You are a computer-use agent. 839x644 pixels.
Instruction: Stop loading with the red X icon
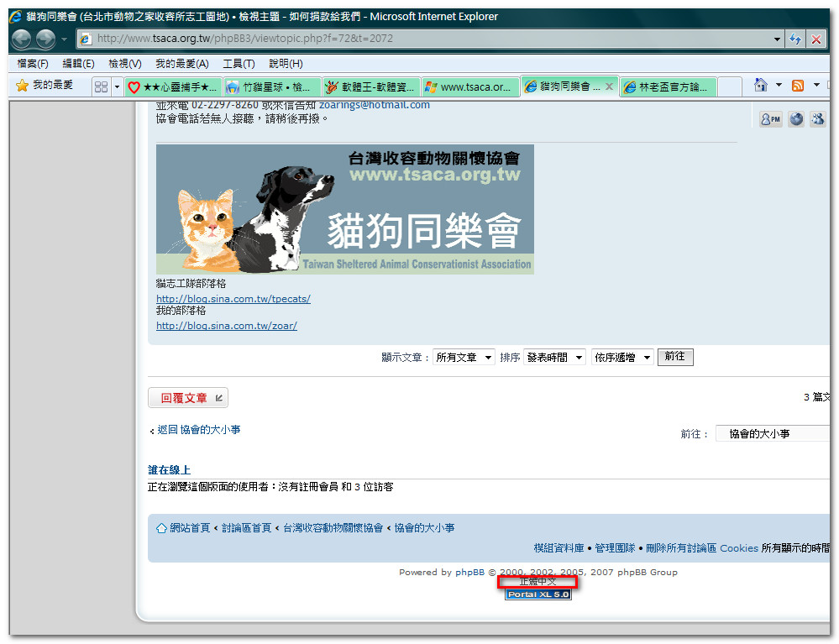pos(816,39)
